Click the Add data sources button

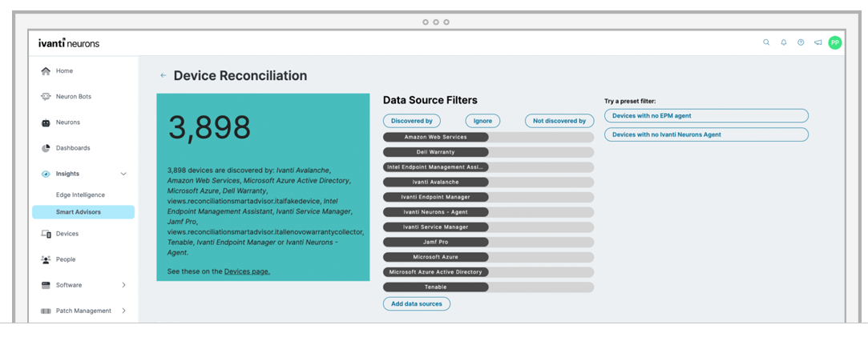417,304
